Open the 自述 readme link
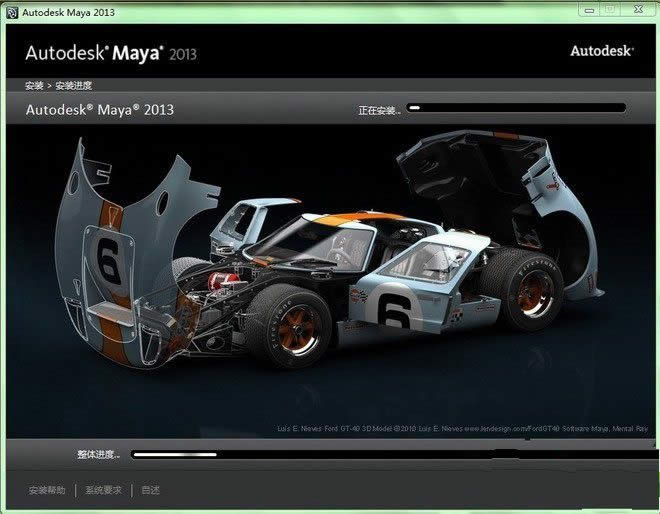This screenshot has height=514, width=660. point(150,490)
